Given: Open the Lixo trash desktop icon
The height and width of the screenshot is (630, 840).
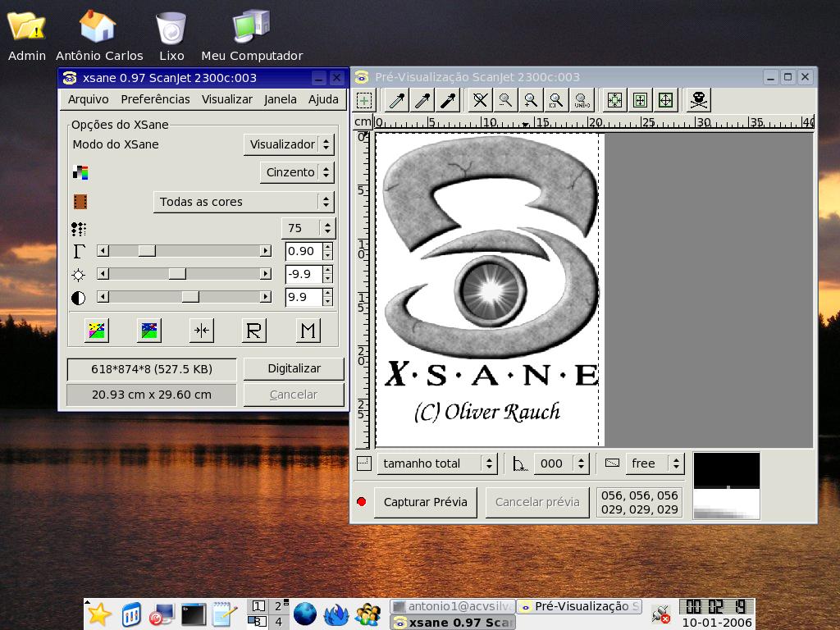Looking at the screenshot, I should coord(171,35).
